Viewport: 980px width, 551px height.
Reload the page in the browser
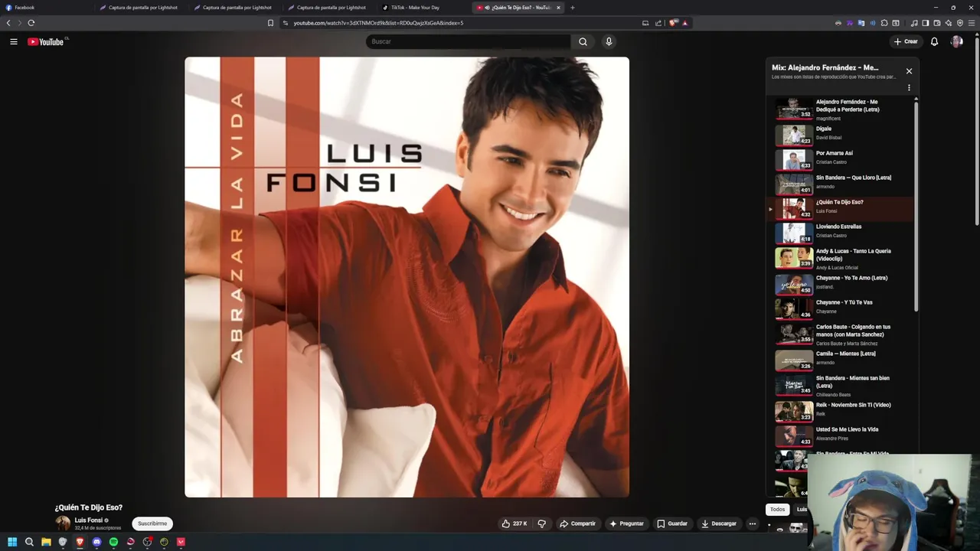pyautogui.click(x=31, y=23)
